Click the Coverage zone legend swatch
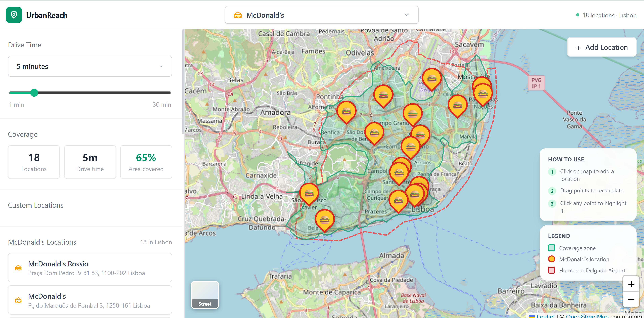This screenshot has width=644, height=318. click(552, 248)
